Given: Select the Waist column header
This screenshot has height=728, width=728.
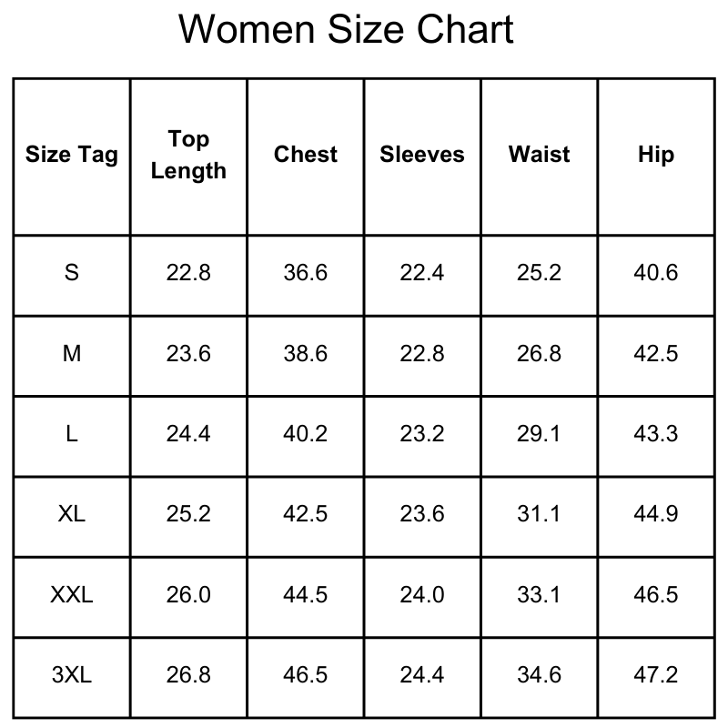Looking at the screenshot, I should [539, 155].
